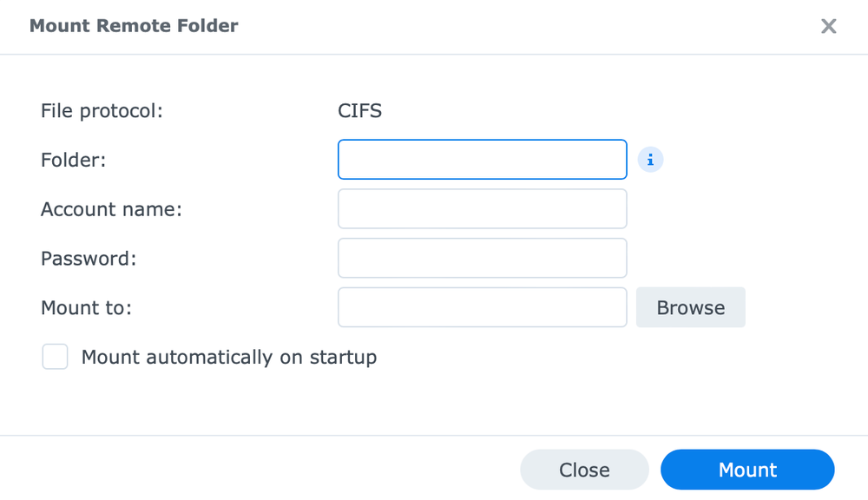Confirm mounting the remote CIFS folder
Viewport: 868px width, 500px height.
pyautogui.click(x=747, y=470)
